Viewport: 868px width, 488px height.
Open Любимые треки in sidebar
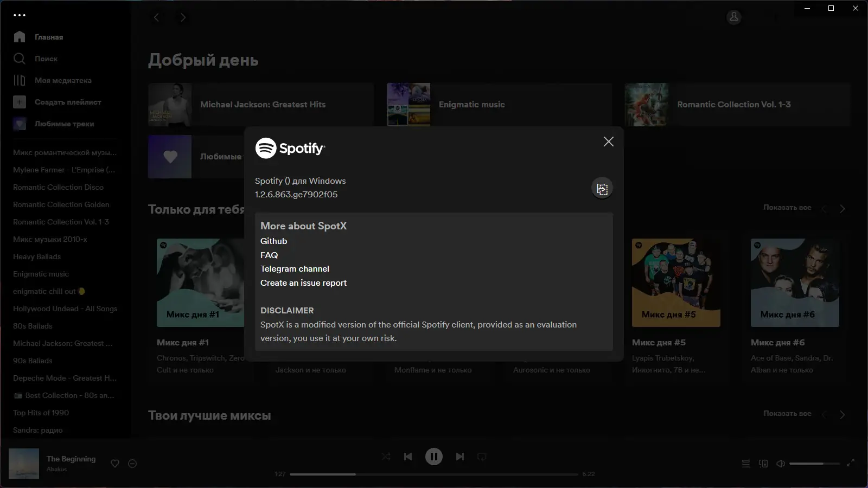pyautogui.click(x=64, y=124)
